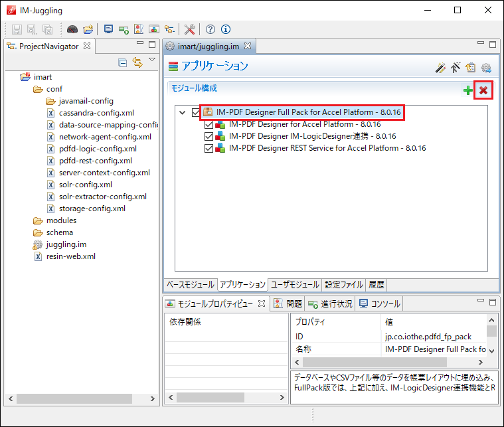Viewport: 504px width, 427px height.
Task: Click the magic wand icon in application header
Action: click(440, 68)
